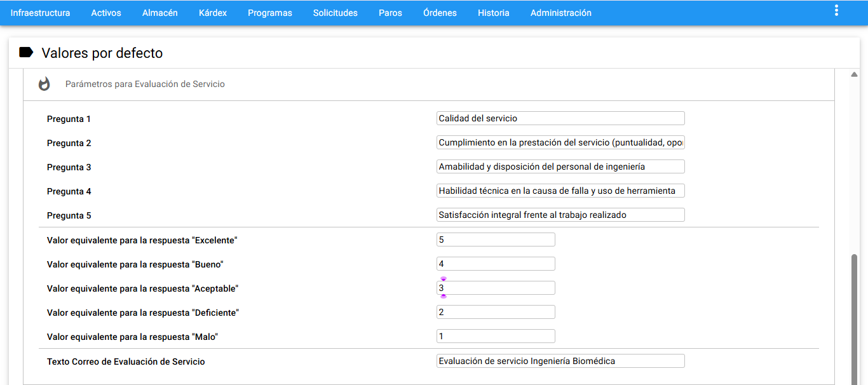Click the Pregunta 5 field about Satisfacción integral
Image resolution: width=868 pixels, height=385 pixels.
560,215
